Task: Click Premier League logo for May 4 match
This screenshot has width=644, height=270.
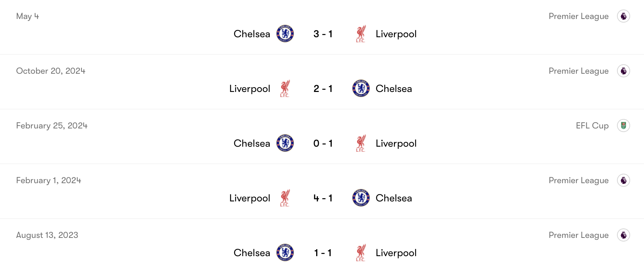Action: pyautogui.click(x=623, y=16)
